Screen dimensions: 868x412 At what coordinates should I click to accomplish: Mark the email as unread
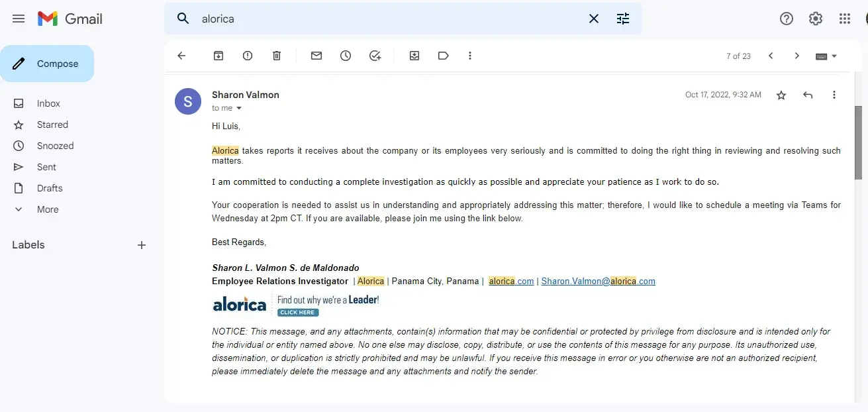pyautogui.click(x=316, y=56)
